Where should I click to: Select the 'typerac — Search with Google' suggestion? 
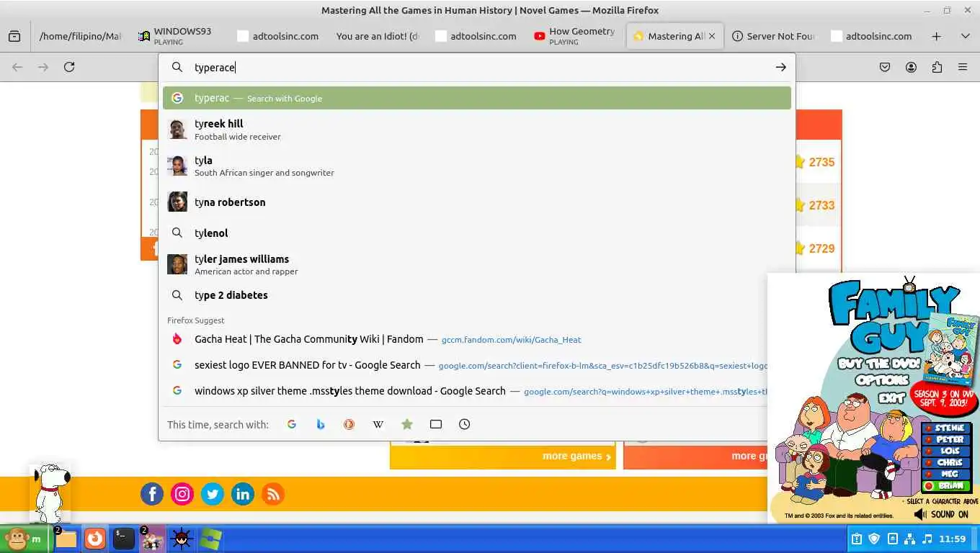476,98
